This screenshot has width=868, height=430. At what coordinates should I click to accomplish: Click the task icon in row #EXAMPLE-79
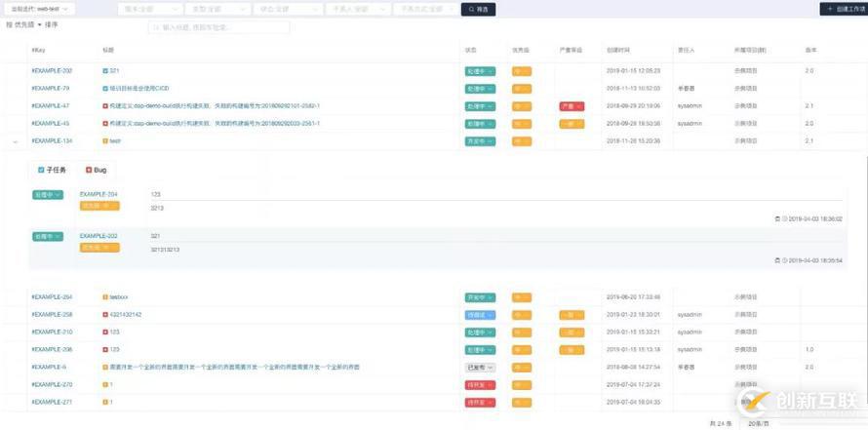pos(105,89)
